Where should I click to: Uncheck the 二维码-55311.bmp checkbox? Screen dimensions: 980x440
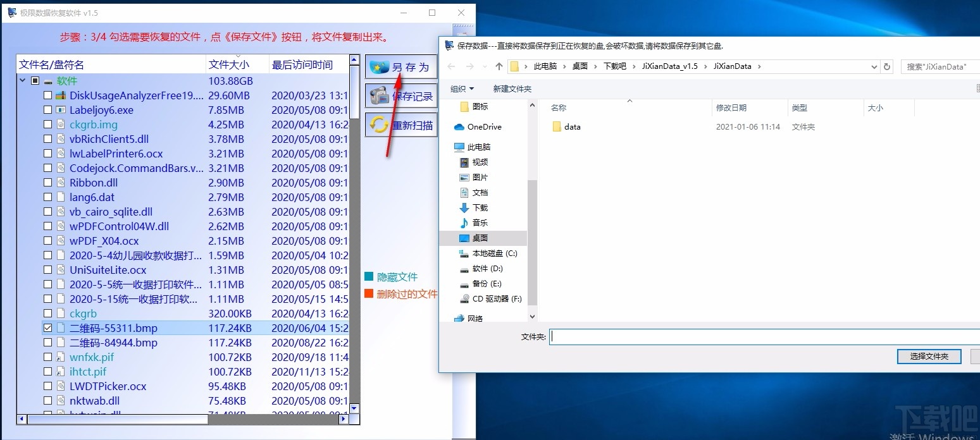(x=47, y=327)
